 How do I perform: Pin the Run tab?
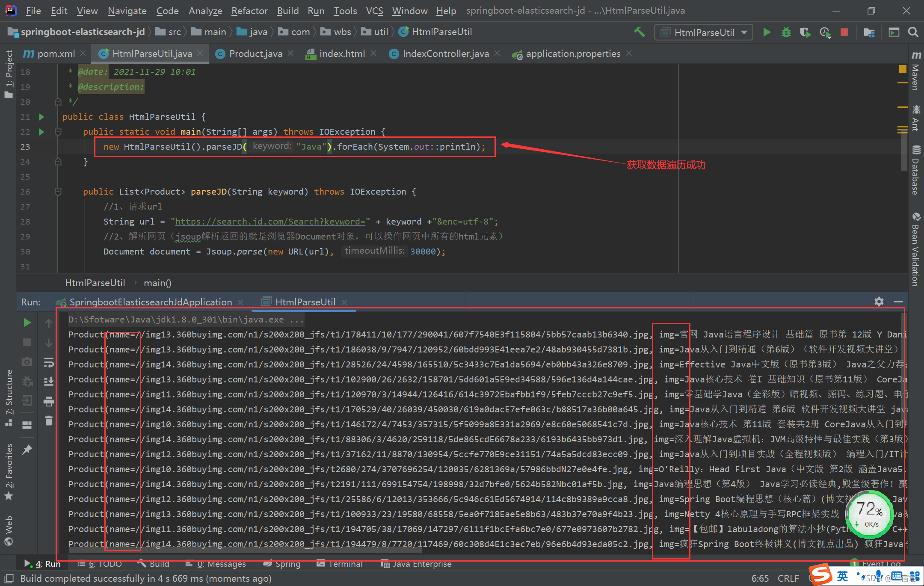pyautogui.click(x=27, y=450)
